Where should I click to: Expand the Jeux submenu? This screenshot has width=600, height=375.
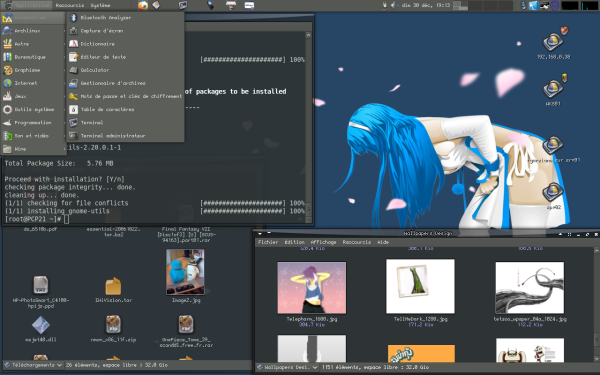click(33, 96)
